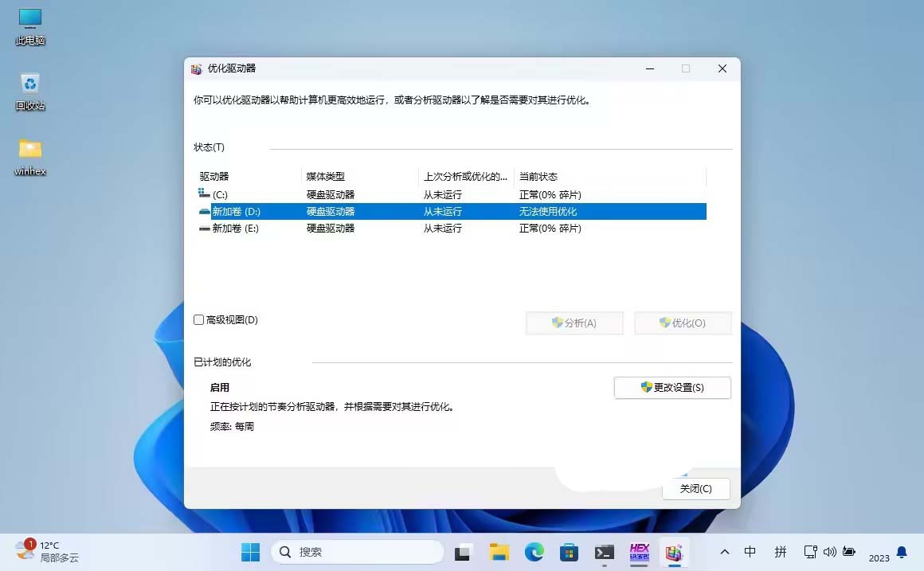Select the winhex folder on desktop
Image resolution: width=924 pixels, height=571 pixels.
coord(30,158)
